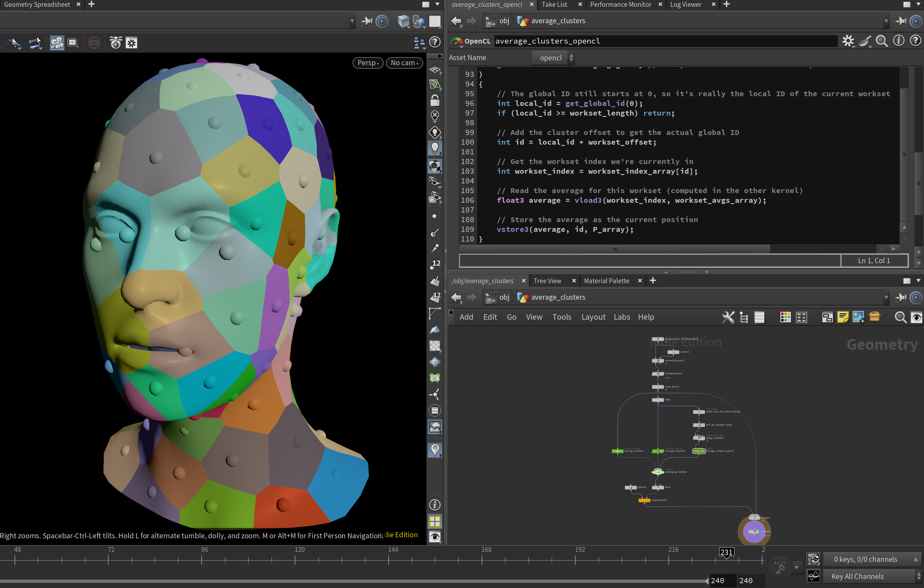Open the wrench network tools icon

[728, 317]
